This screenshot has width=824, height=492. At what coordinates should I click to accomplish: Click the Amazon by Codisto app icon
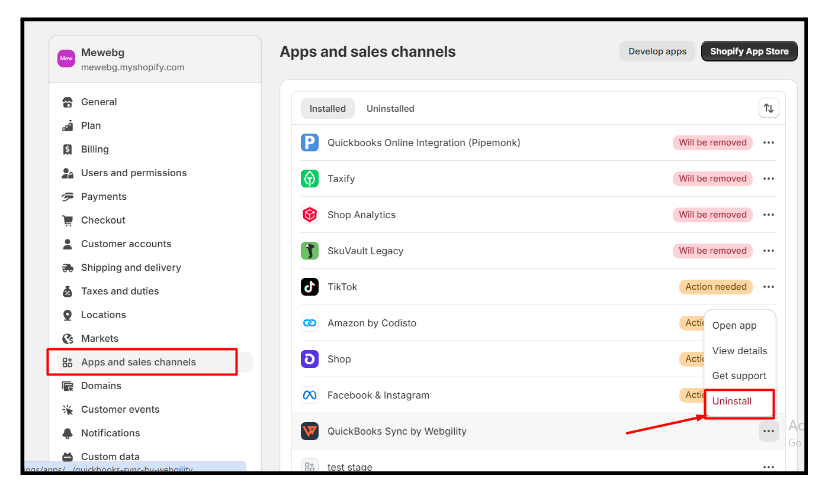pos(310,323)
